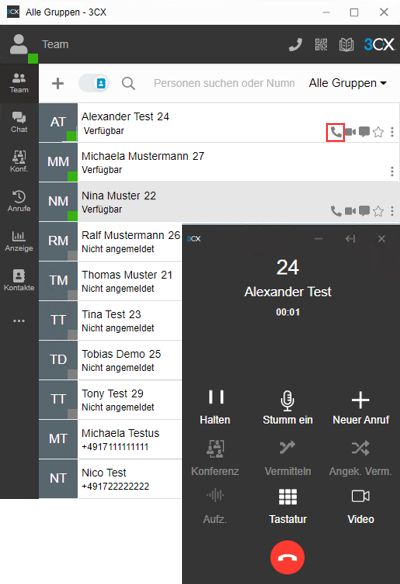Put the call on hold with Halten
Viewport: 400px width, 584px height.
tap(215, 407)
